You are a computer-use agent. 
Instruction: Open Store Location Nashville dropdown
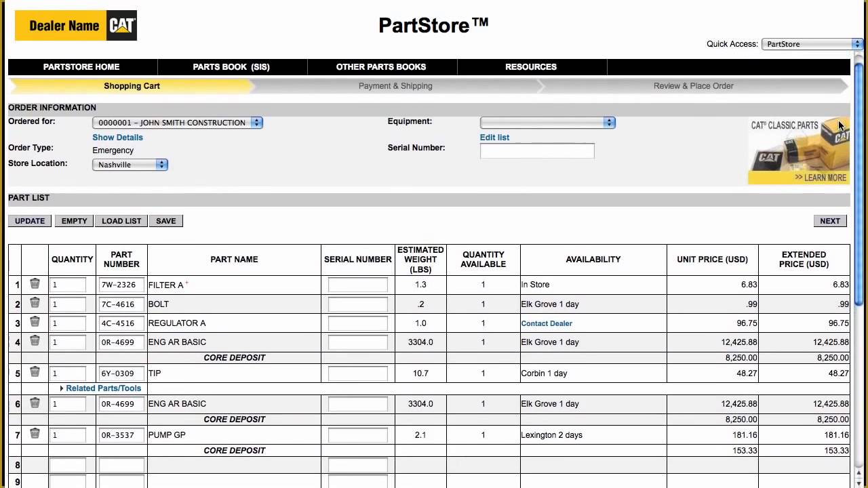pos(130,165)
